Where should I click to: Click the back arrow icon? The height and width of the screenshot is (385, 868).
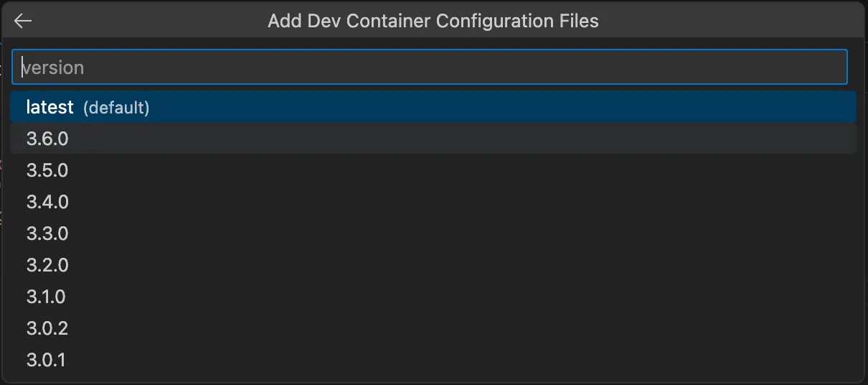(x=23, y=21)
